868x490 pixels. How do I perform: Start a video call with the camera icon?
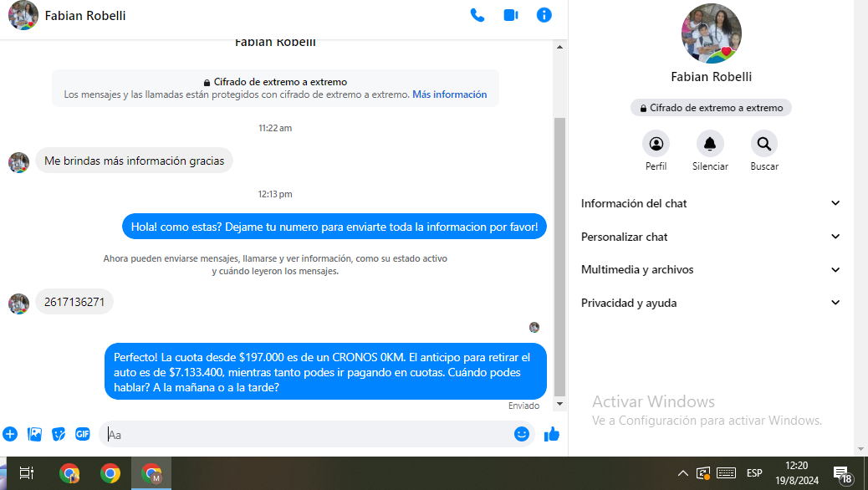coord(511,15)
